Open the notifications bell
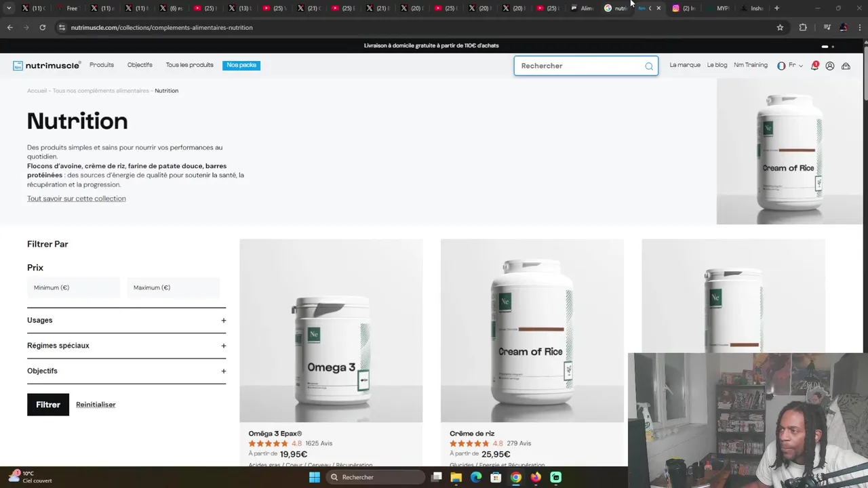Screen dimensions: 868x488 pos(814,66)
